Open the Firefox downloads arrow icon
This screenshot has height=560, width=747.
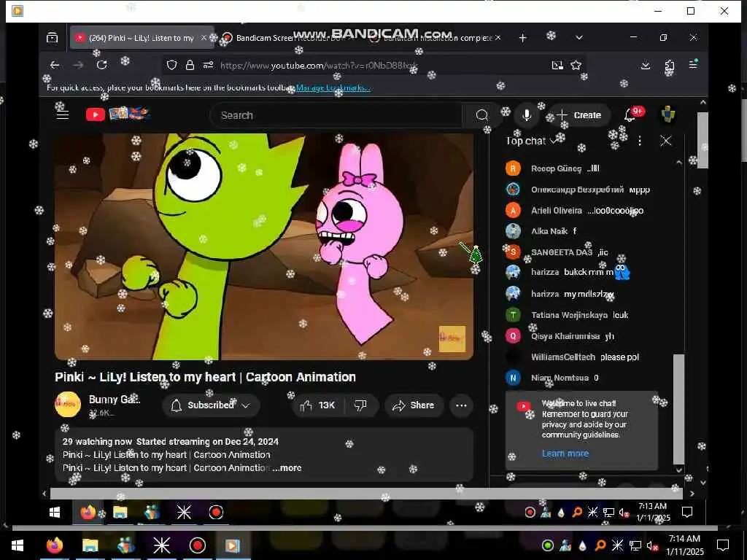click(x=646, y=65)
